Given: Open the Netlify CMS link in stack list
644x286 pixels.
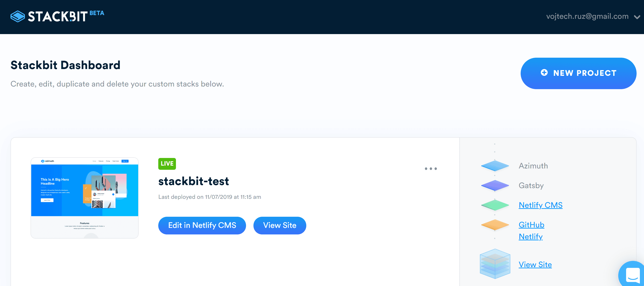Looking at the screenshot, I should pos(540,205).
